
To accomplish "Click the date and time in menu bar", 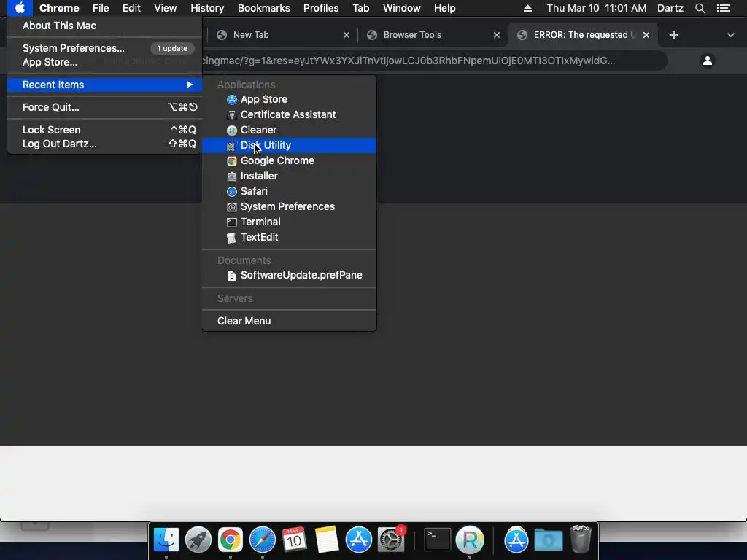I will [597, 8].
